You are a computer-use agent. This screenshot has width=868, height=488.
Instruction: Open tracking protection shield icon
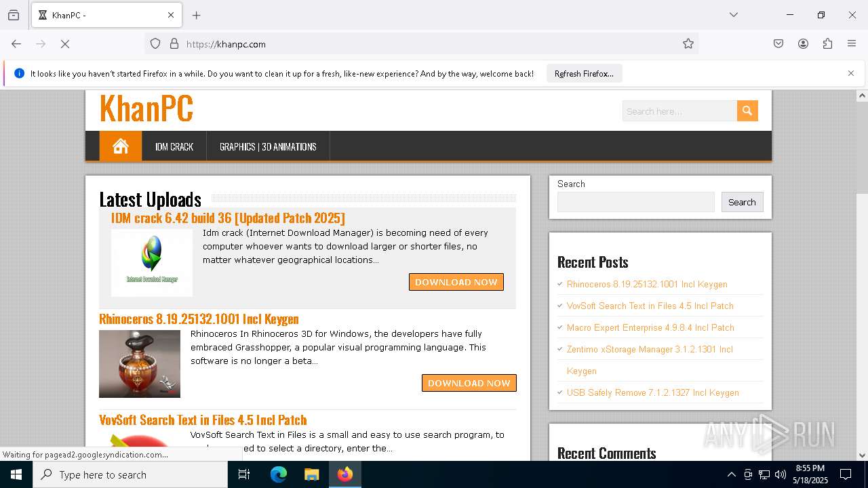pyautogui.click(x=155, y=44)
